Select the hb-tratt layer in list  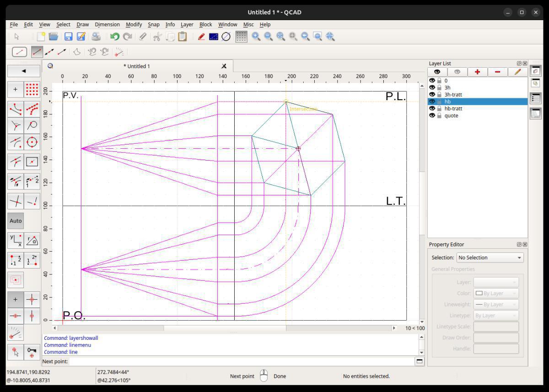point(453,109)
